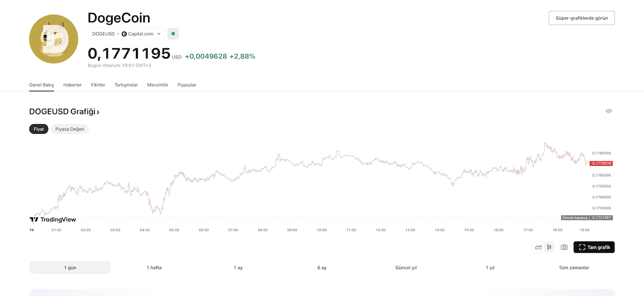644x296 pixels.
Task: Click the red current price label 0,1770919
Action: (601, 163)
